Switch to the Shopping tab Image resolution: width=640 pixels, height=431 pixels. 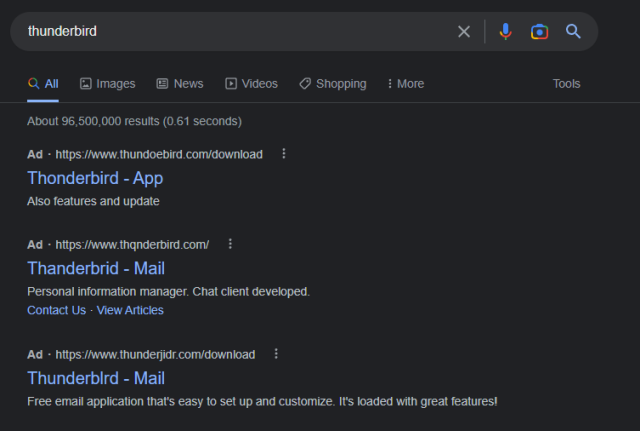[x=333, y=84]
